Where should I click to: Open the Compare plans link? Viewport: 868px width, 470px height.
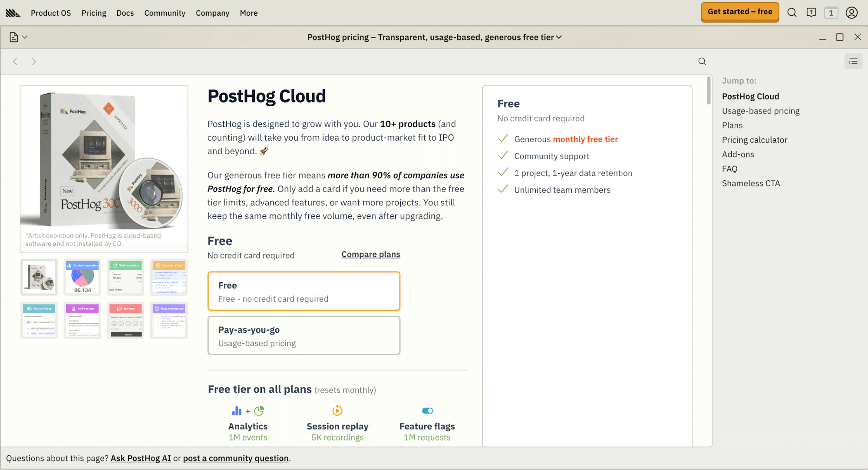click(370, 254)
